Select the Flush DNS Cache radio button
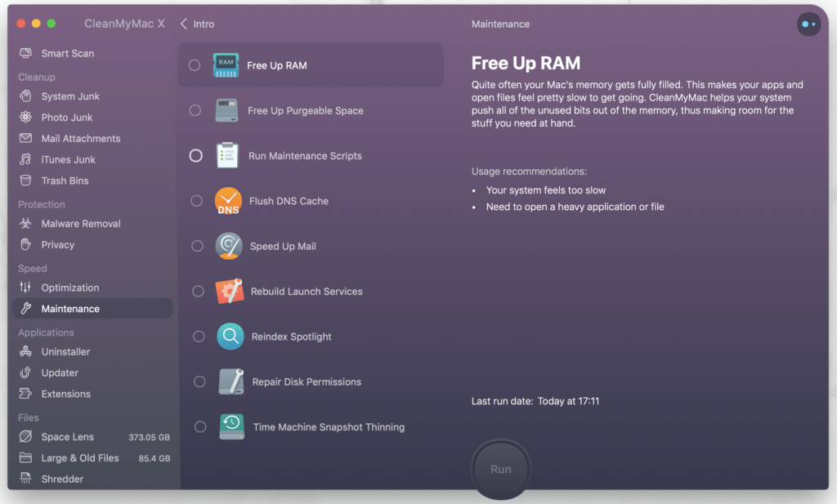Viewport: 837px width, 504px height. point(196,200)
